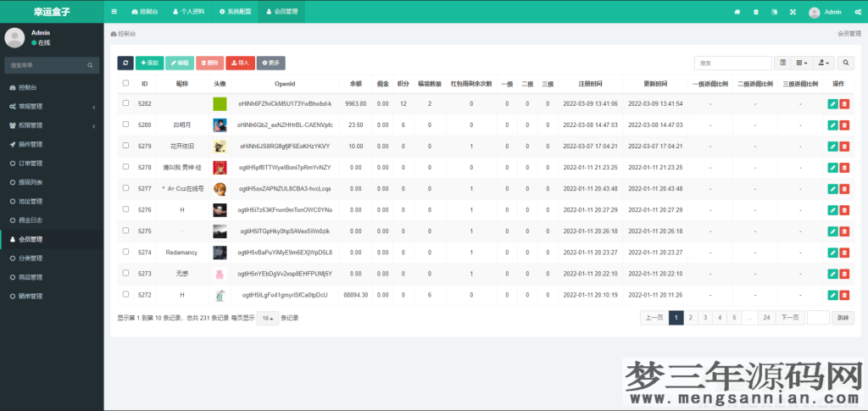
Task: Click edit icon for row 5272
Action: coord(832,295)
